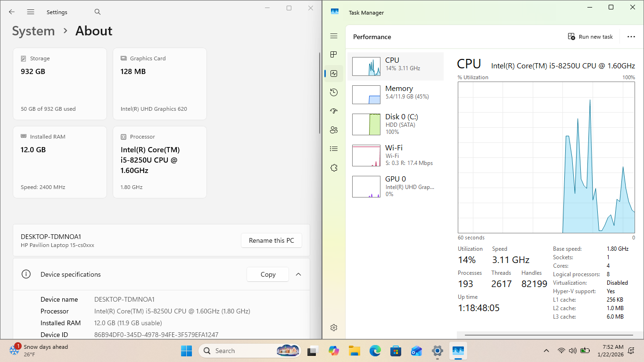
Task: Switch to the Details page icon
Action: (x=334, y=149)
